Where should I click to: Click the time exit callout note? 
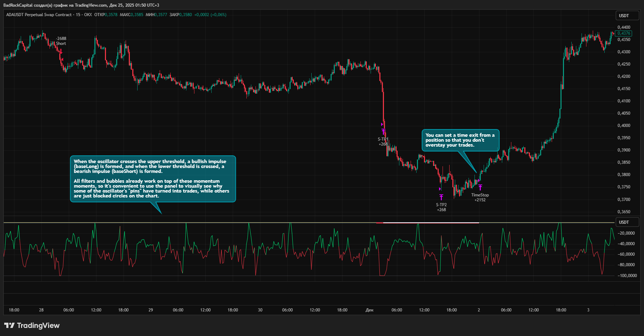[x=460, y=140]
